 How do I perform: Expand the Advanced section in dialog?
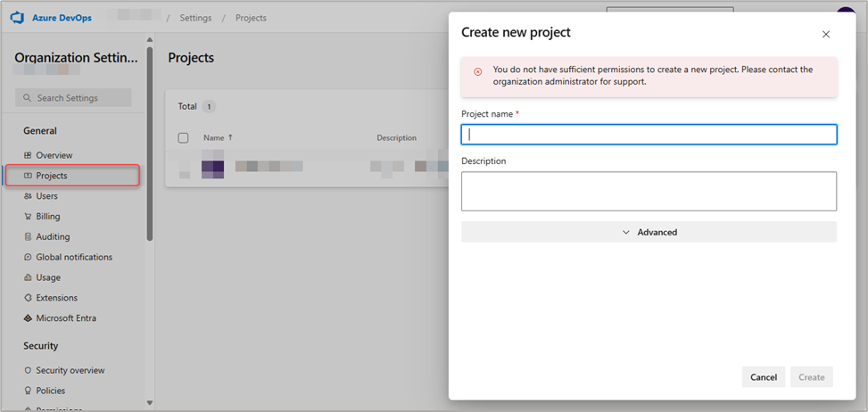(x=649, y=232)
